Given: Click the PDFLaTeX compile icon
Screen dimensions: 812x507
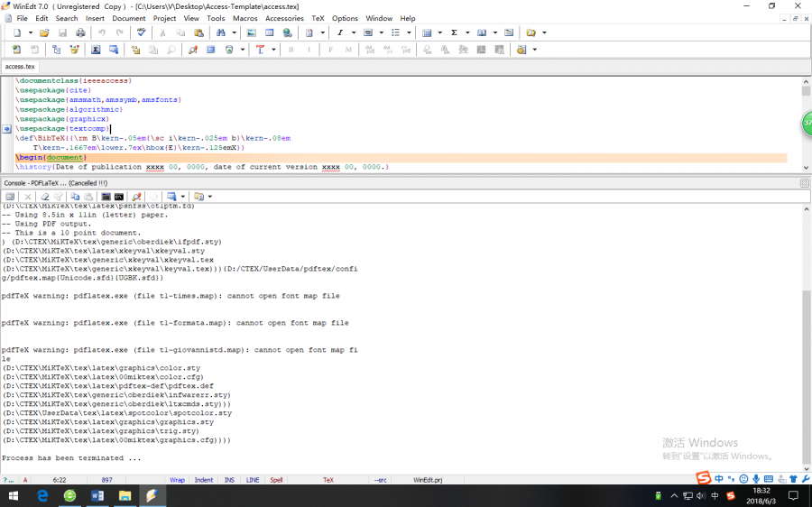Looking at the screenshot, I should click(260, 50).
